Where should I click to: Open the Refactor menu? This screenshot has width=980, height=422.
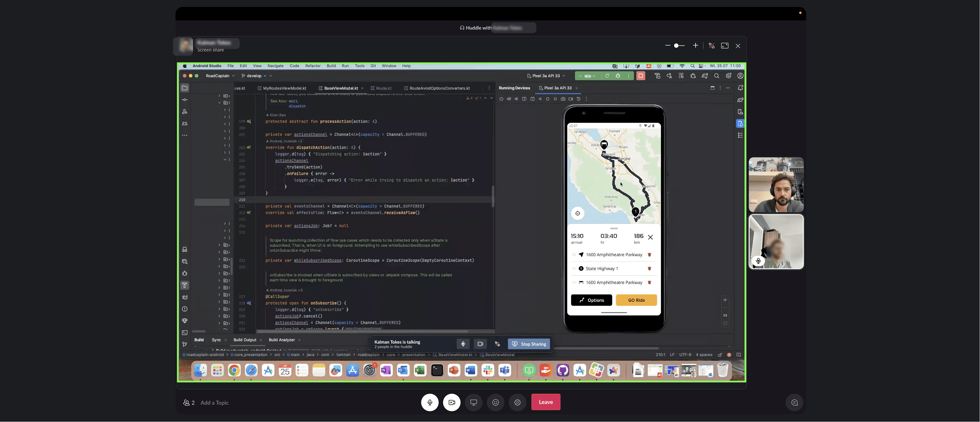313,66
